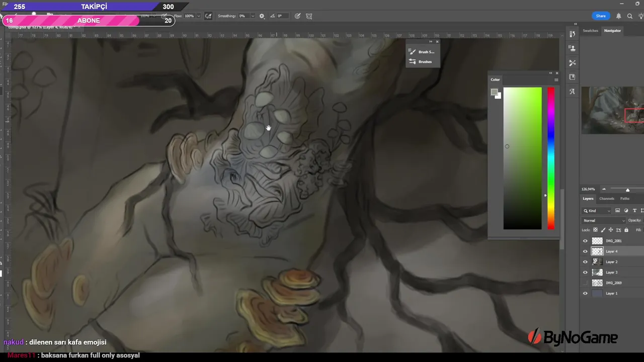
Task: Hide Layer 4 visibility eye
Action: click(x=585, y=251)
